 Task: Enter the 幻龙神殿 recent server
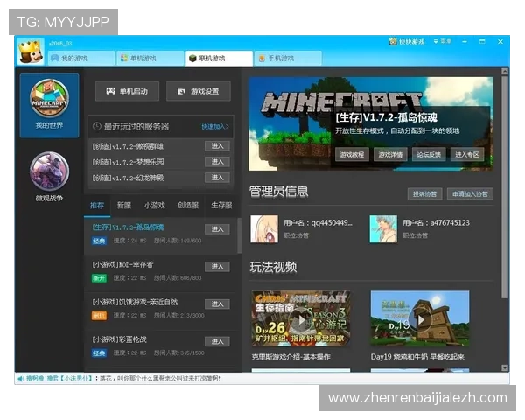217,177
